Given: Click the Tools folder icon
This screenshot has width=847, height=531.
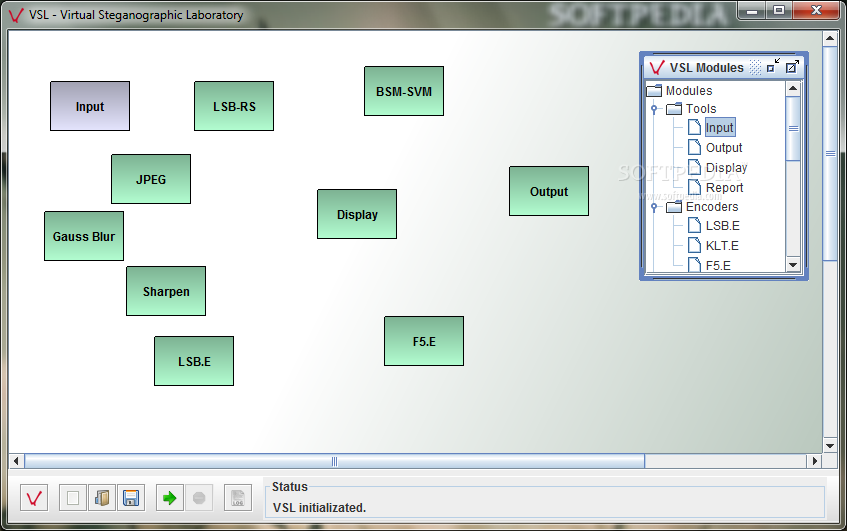Looking at the screenshot, I should [674, 109].
